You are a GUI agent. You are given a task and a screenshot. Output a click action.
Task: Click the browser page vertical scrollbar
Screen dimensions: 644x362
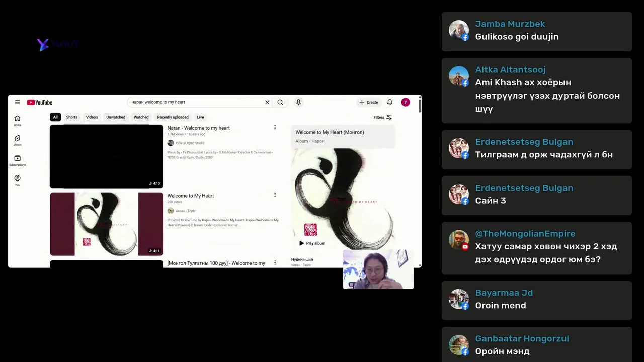pos(420,107)
